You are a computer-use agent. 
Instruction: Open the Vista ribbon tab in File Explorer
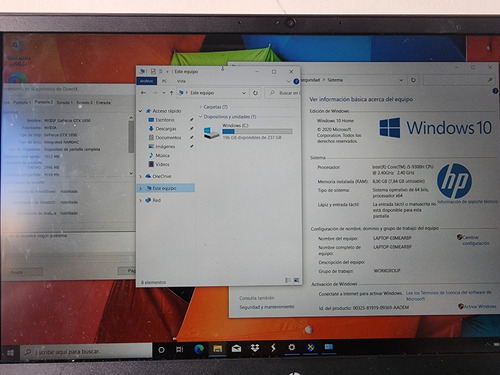point(181,81)
